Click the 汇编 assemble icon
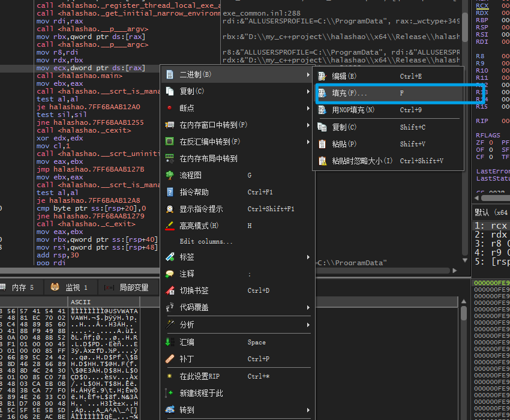The width and height of the screenshot is (510, 420). [170, 342]
